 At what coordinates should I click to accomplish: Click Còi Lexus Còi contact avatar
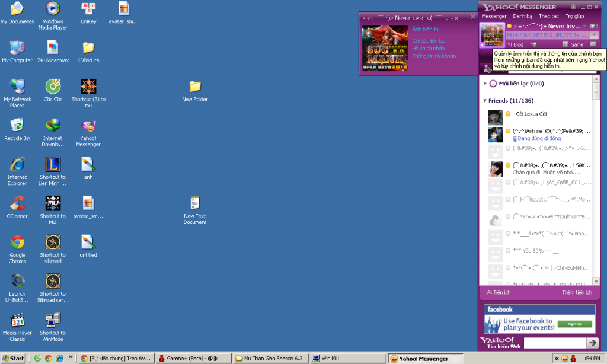(x=495, y=117)
